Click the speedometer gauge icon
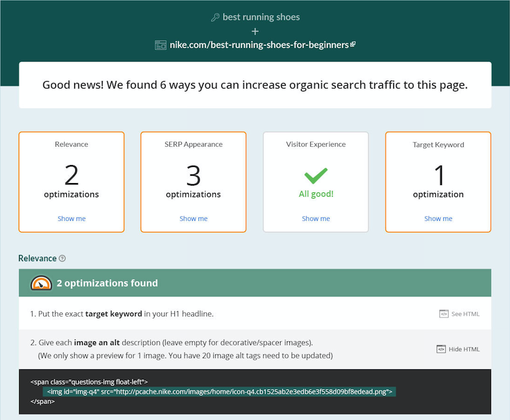 coord(41,283)
